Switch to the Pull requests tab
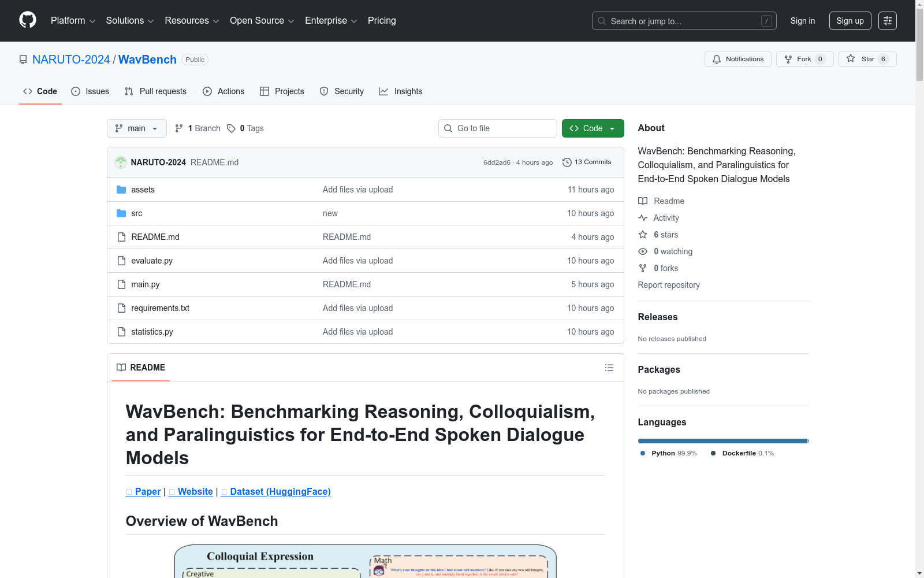Screen dimensions: 924x578 click(x=155, y=91)
